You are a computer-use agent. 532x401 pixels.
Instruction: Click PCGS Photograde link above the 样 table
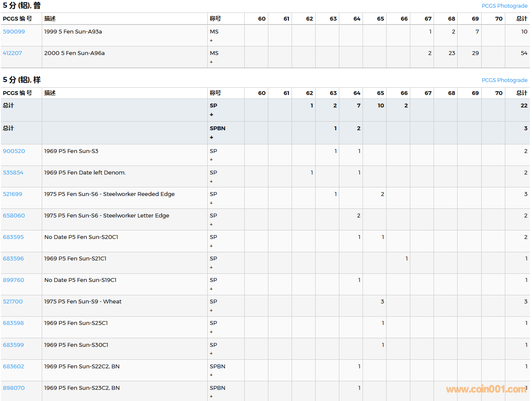coord(504,80)
